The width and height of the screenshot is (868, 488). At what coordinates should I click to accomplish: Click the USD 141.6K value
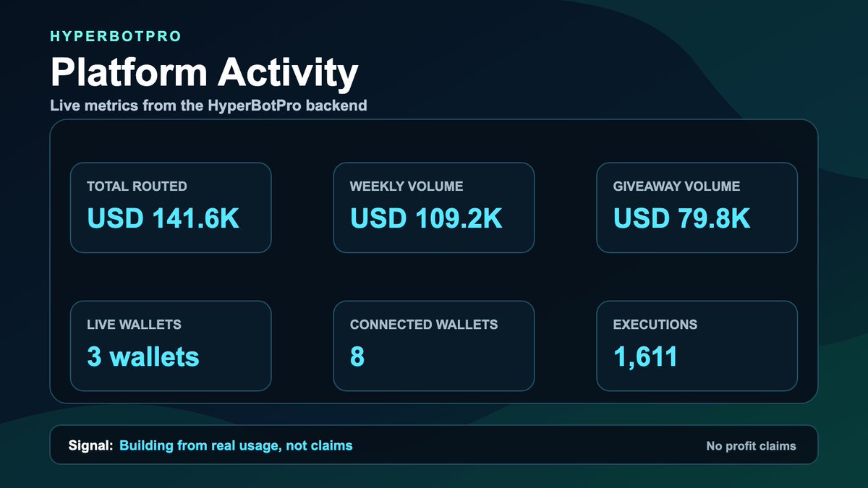coord(163,218)
